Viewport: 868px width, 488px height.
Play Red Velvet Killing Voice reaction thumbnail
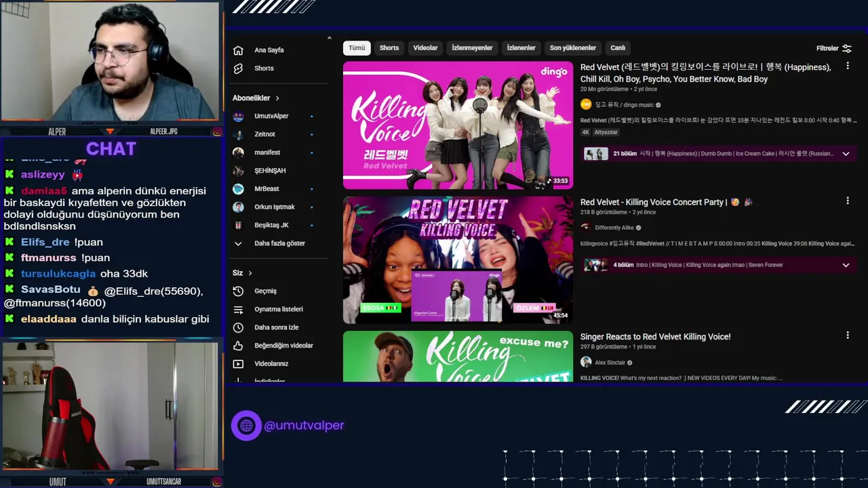point(458,260)
